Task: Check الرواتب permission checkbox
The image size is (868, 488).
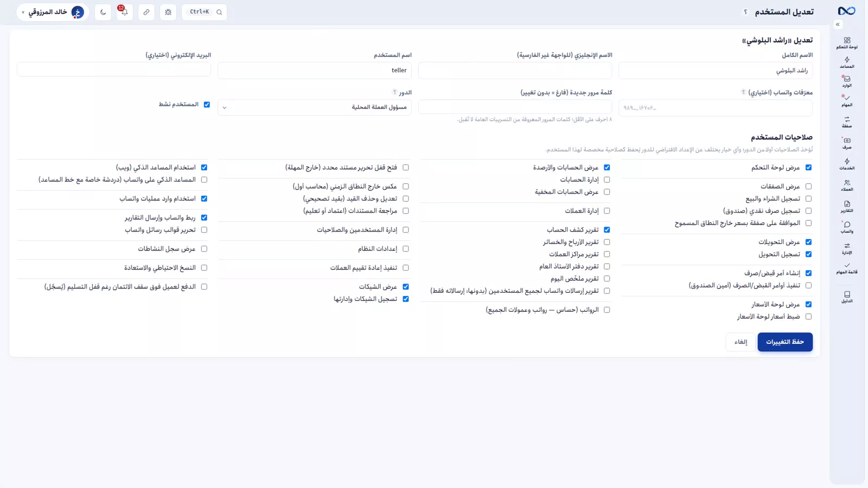Action: [x=607, y=310]
